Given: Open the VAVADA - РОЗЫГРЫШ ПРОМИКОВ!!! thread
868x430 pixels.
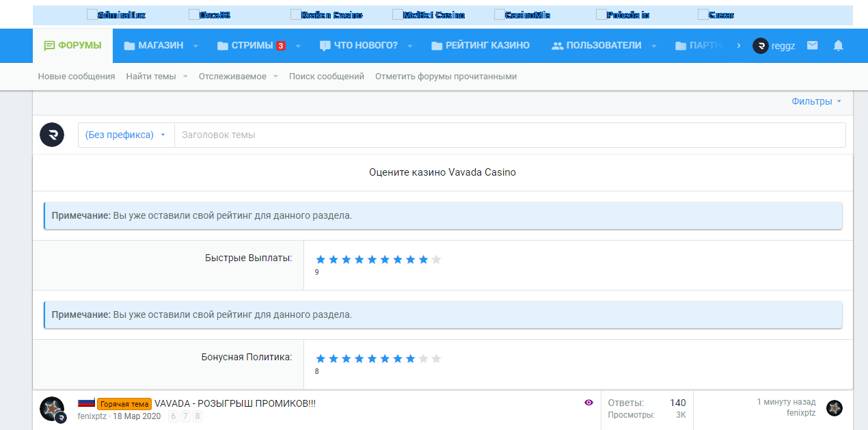Looking at the screenshot, I should click(235, 403).
